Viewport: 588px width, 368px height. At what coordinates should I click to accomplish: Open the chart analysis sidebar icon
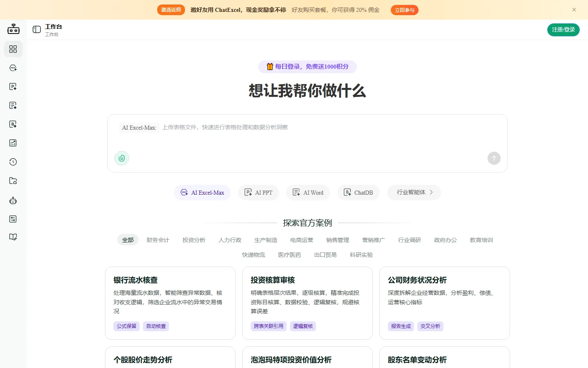click(13, 143)
